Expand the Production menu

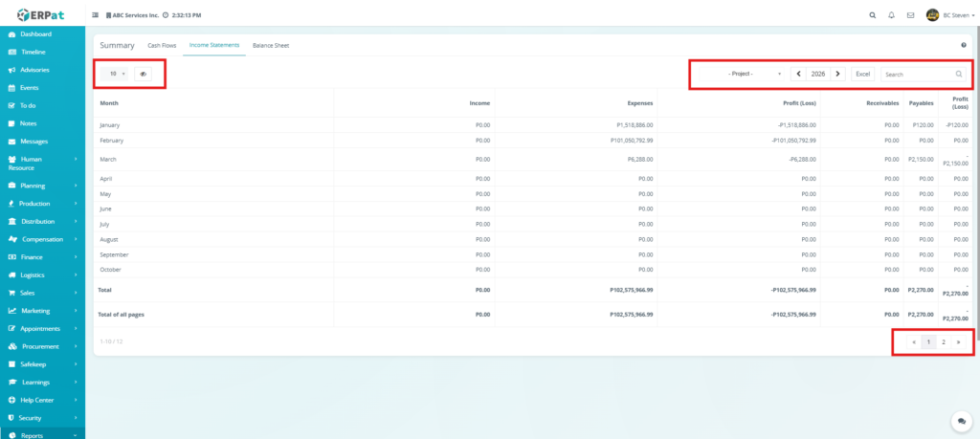pos(42,204)
